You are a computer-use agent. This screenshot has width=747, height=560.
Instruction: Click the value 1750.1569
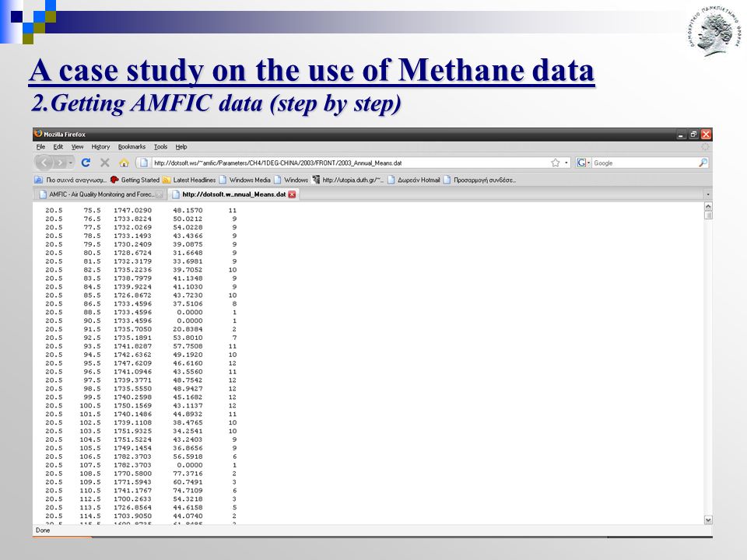point(132,405)
